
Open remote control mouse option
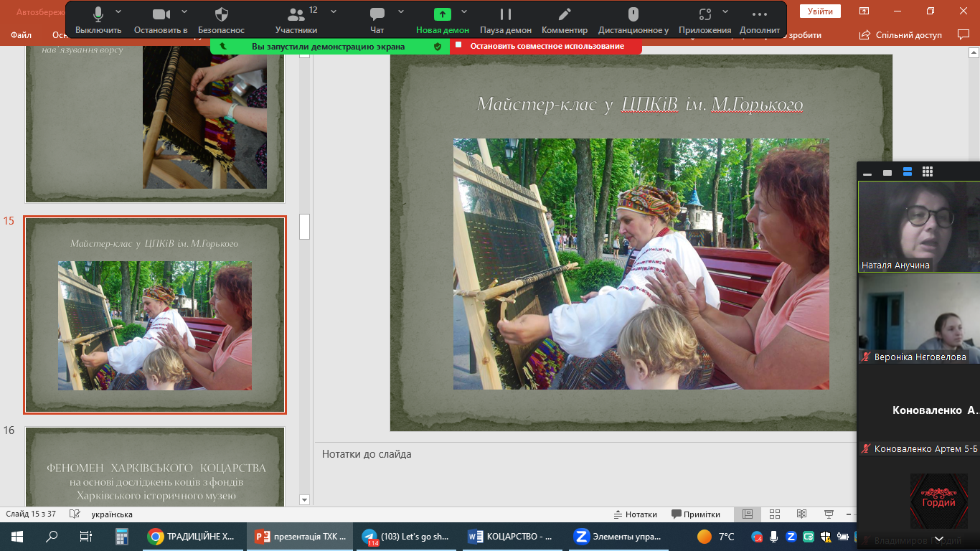coord(633,20)
